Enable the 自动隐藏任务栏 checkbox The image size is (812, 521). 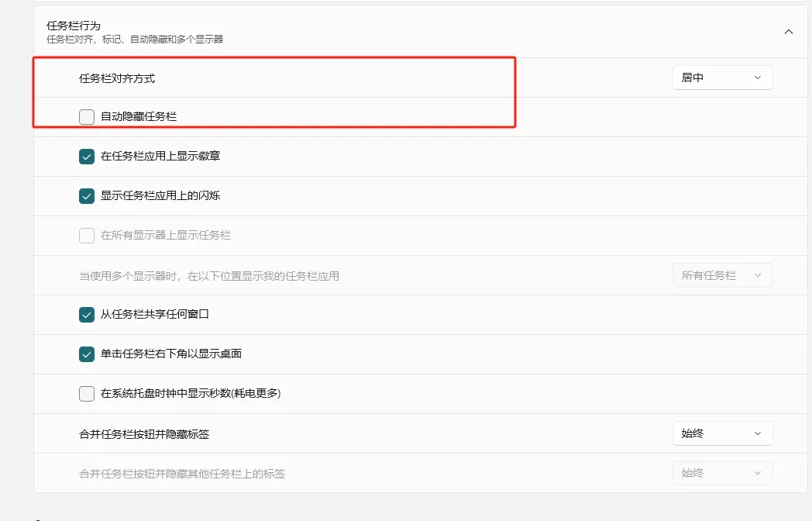pos(87,116)
